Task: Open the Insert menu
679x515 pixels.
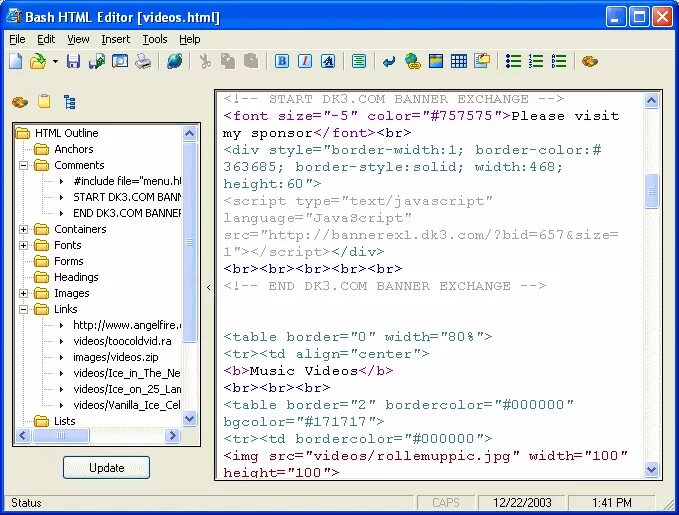Action: (x=116, y=39)
